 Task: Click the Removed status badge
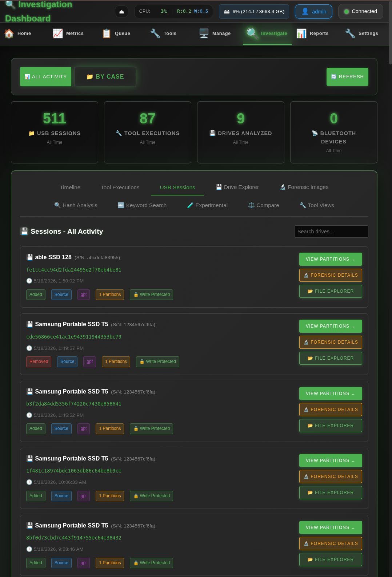(x=39, y=362)
